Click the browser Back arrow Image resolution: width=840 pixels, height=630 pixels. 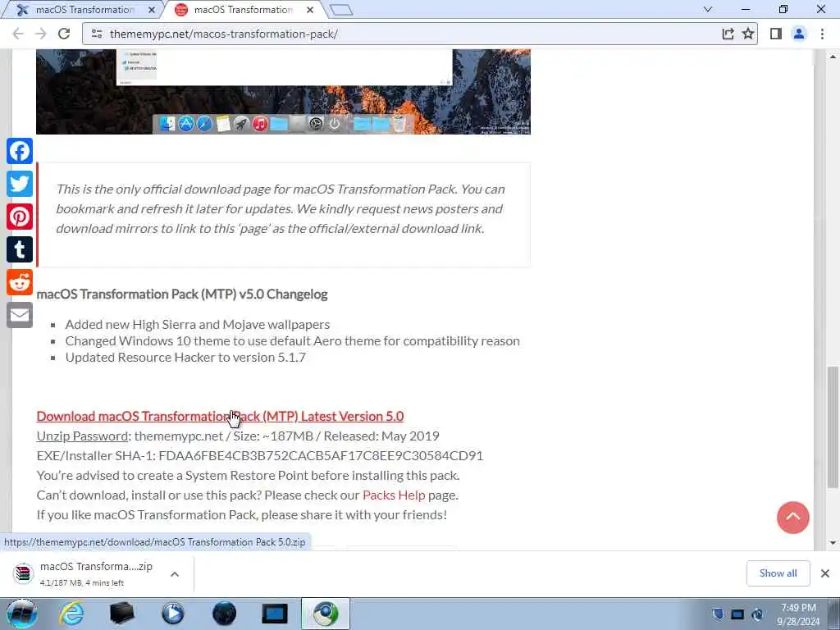coord(18,34)
